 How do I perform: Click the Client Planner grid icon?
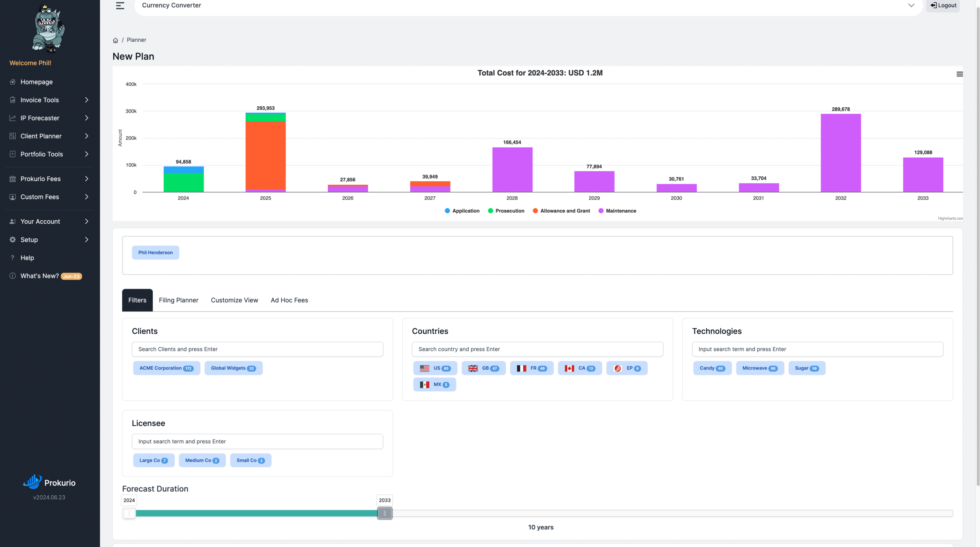[13, 136]
